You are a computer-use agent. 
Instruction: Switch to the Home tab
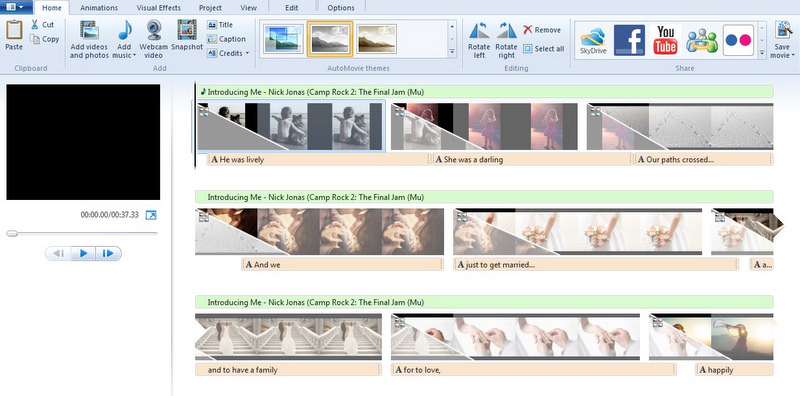tap(51, 8)
